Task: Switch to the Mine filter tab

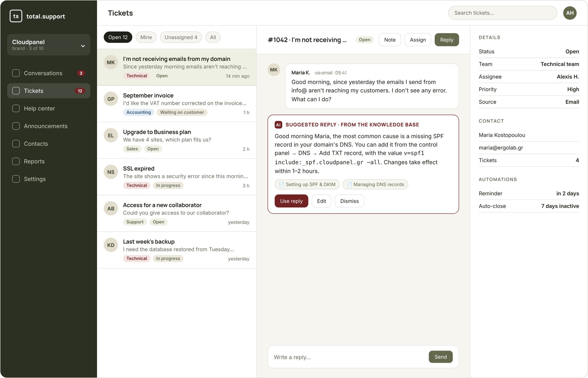Action: pos(146,37)
